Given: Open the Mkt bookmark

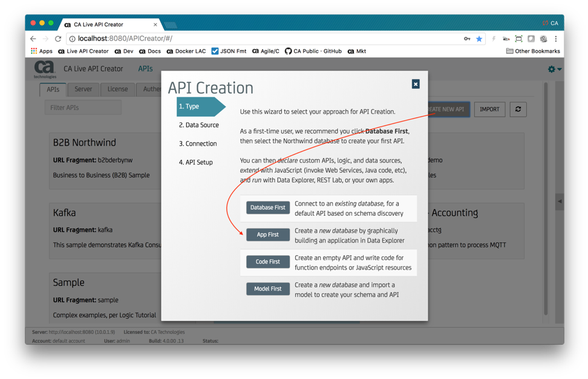Looking at the screenshot, I should pos(357,51).
